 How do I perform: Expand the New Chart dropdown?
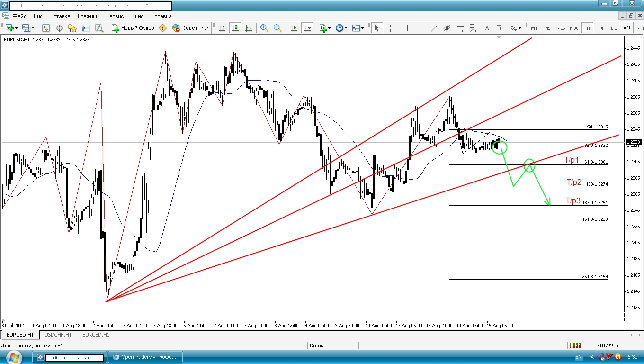coord(17,28)
